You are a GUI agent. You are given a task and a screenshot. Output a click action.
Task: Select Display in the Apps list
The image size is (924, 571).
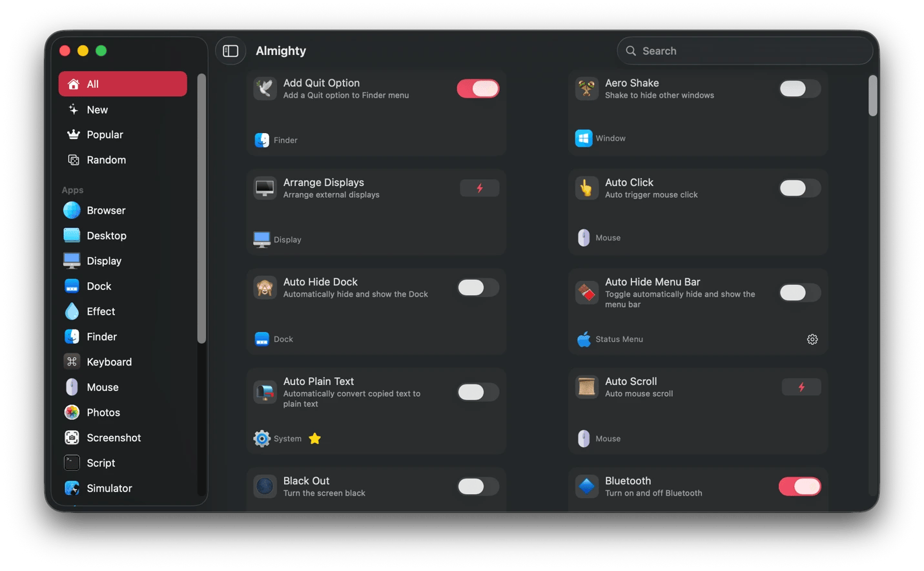point(123,261)
